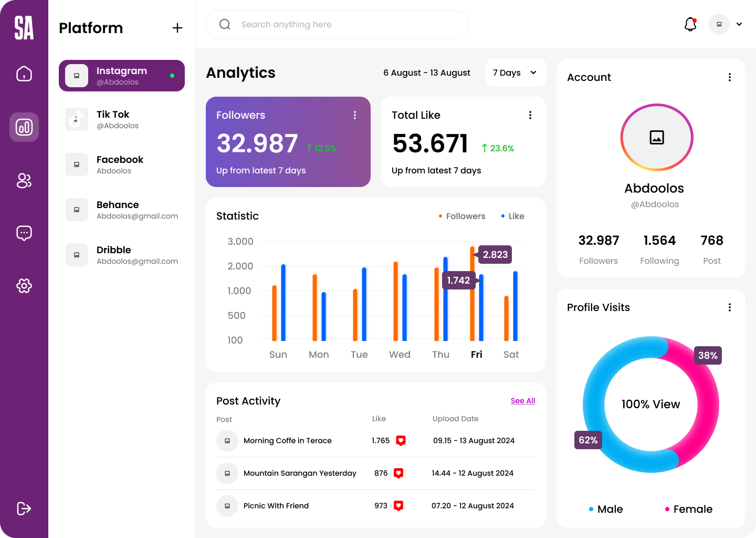Click the @Abdoolos handle under profile name
This screenshot has height=538, width=756.
point(655,204)
